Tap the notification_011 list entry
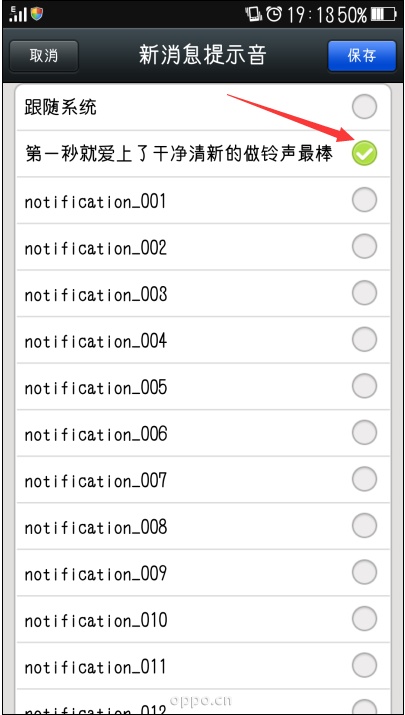 pos(203,666)
